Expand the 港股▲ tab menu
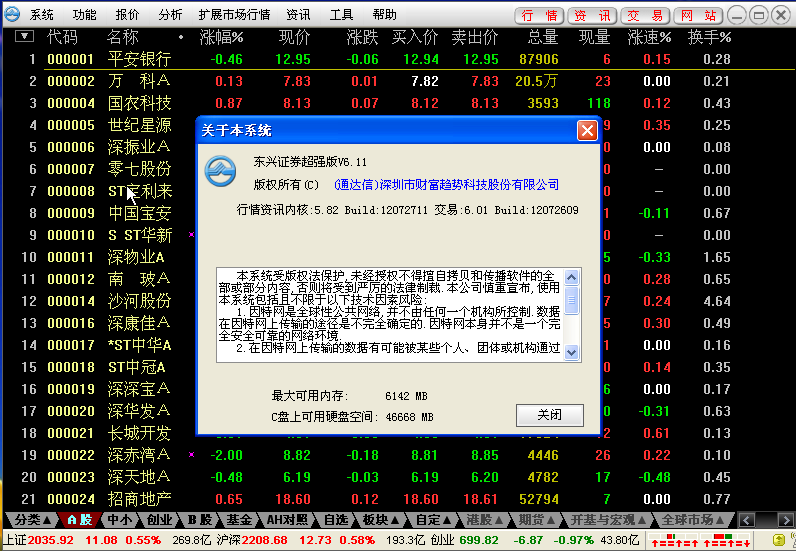This screenshot has height=551, width=796. [485, 520]
